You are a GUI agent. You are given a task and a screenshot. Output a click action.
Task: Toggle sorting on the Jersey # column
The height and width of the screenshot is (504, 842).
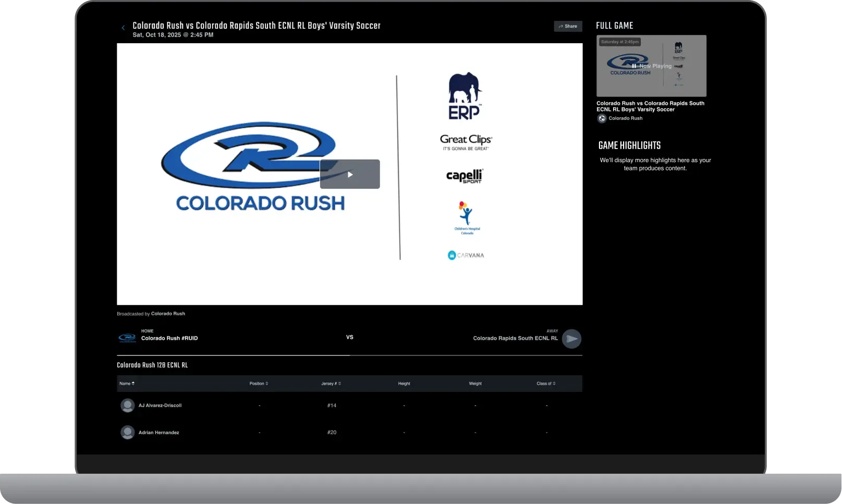point(331,383)
